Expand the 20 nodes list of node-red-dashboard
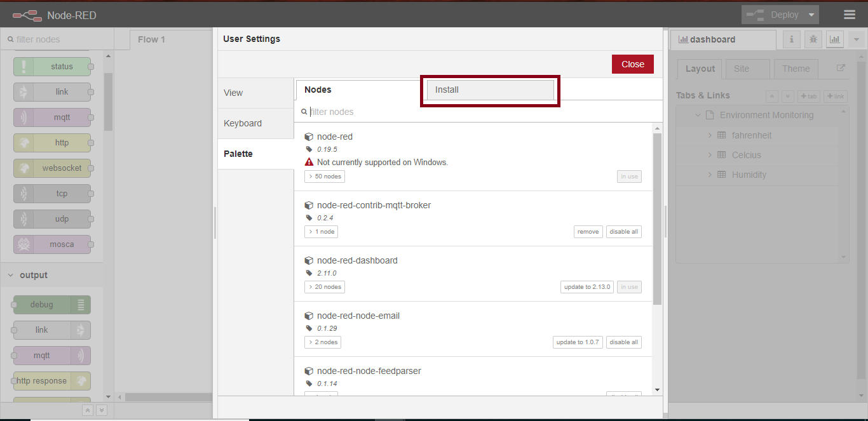Viewport: 868px width, 421px height. [324, 286]
